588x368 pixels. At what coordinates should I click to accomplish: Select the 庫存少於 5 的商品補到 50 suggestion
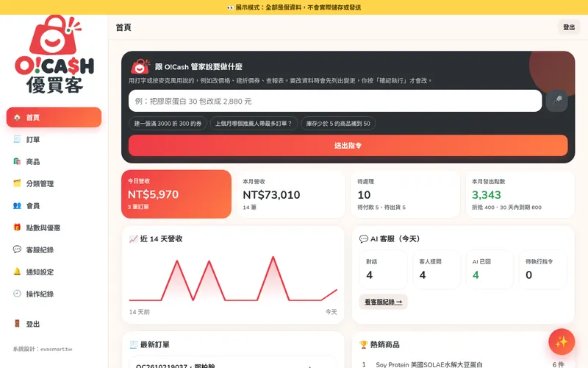click(x=338, y=123)
